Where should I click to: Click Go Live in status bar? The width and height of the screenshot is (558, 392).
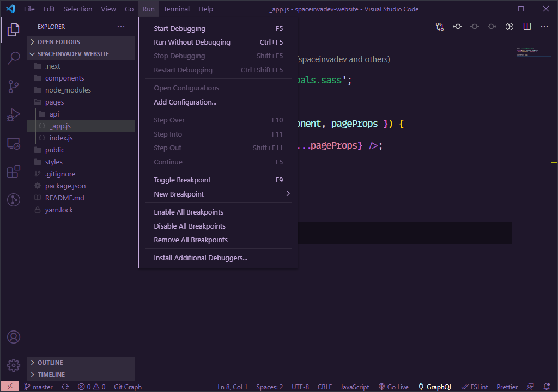click(393, 387)
